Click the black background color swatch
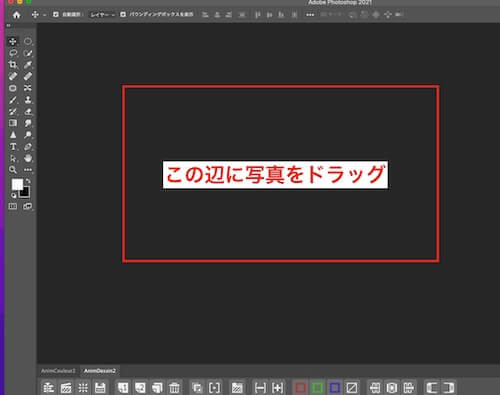 (26, 193)
